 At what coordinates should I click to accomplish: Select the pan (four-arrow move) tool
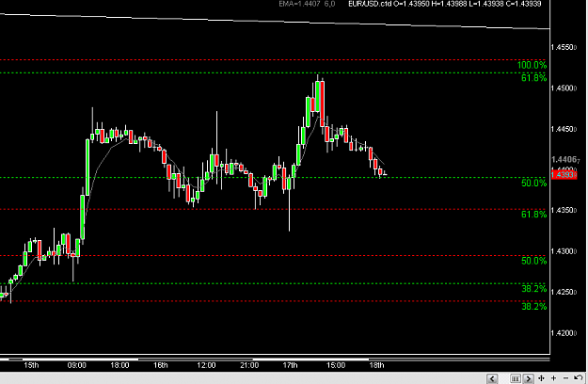(541, 378)
